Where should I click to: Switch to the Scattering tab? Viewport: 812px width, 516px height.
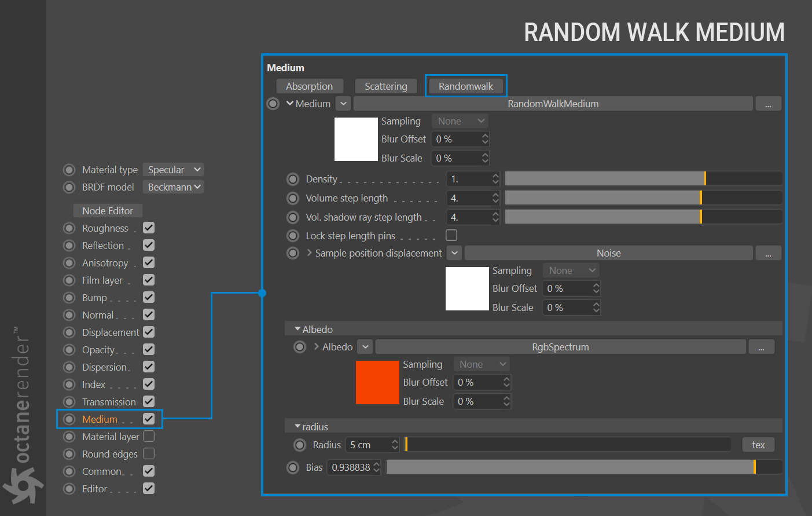tap(386, 86)
